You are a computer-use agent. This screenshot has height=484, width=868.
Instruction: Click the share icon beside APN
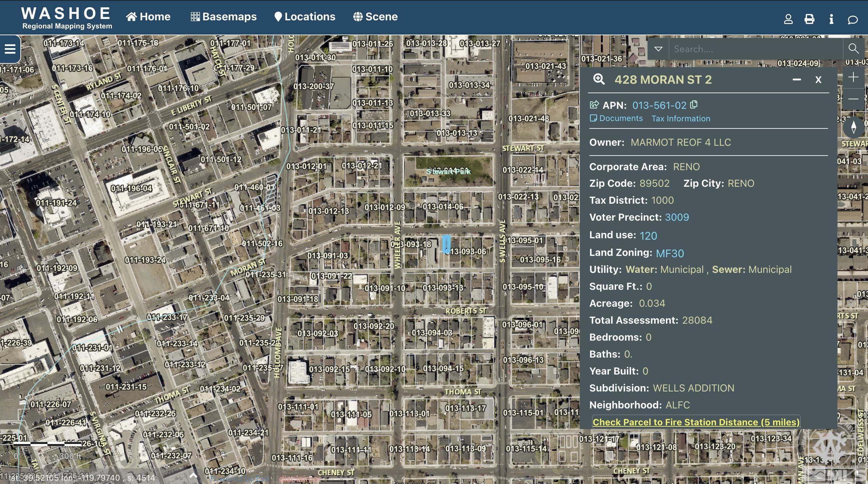(x=594, y=105)
